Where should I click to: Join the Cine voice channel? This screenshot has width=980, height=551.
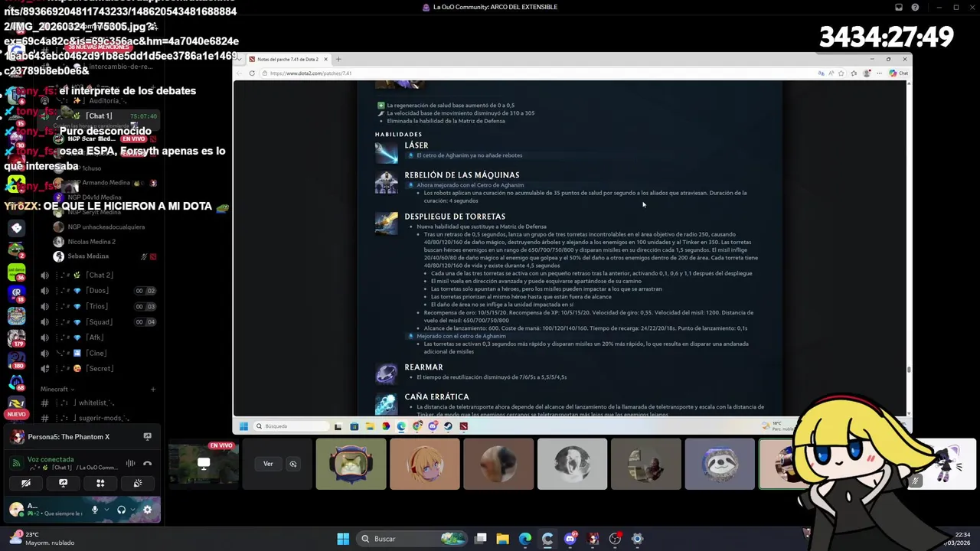tap(98, 353)
